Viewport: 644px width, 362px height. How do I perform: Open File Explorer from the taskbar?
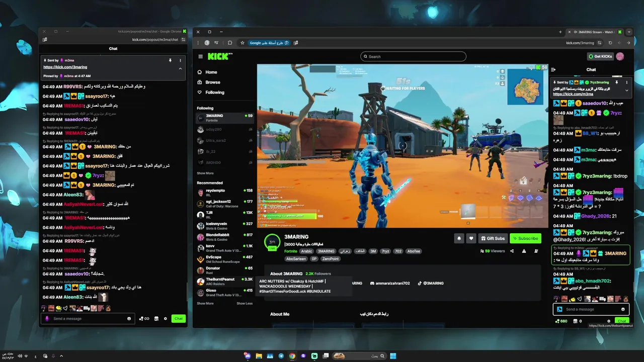point(259,356)
